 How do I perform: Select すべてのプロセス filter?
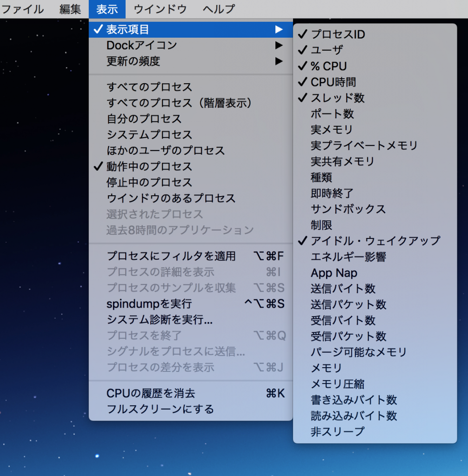click(x=191, y=87)
